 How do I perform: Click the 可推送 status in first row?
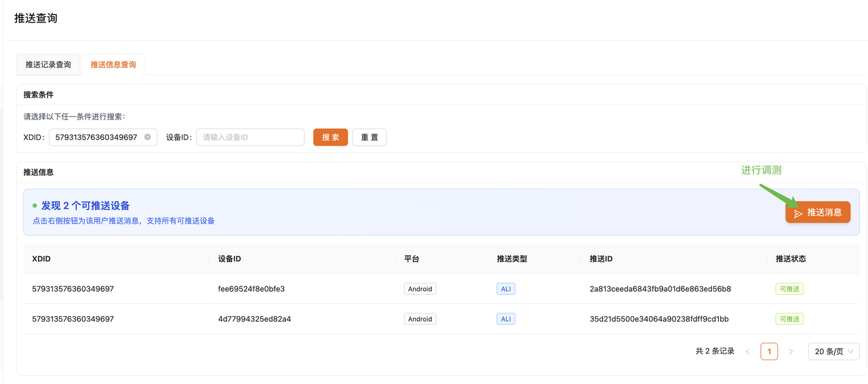tap(789, 289)
